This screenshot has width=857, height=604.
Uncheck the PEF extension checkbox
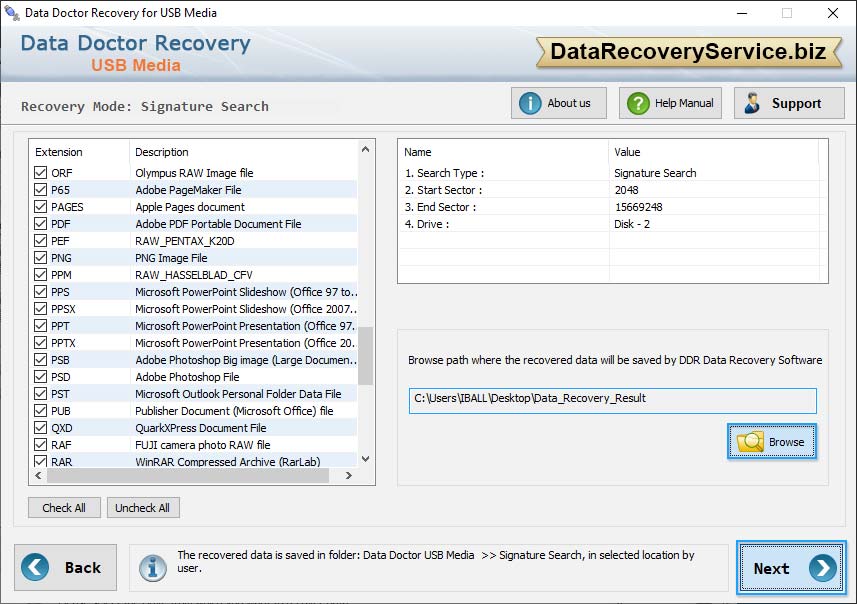pos(40,241)
